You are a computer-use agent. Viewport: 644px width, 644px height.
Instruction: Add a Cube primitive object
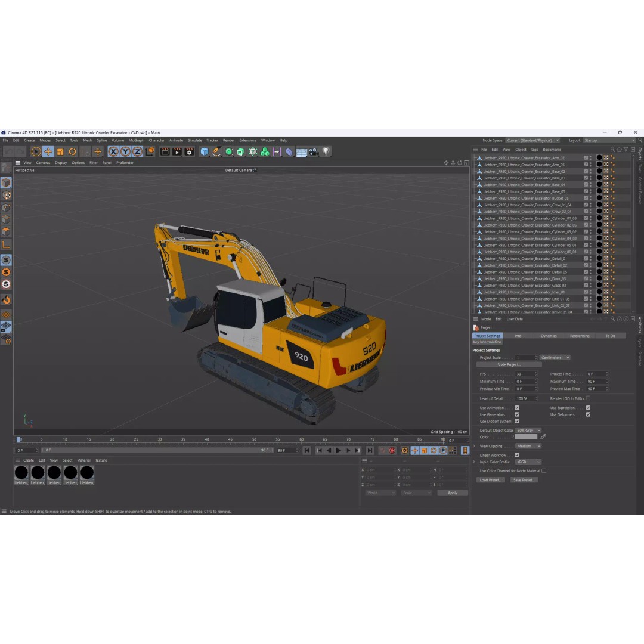(x=204, y=152)
